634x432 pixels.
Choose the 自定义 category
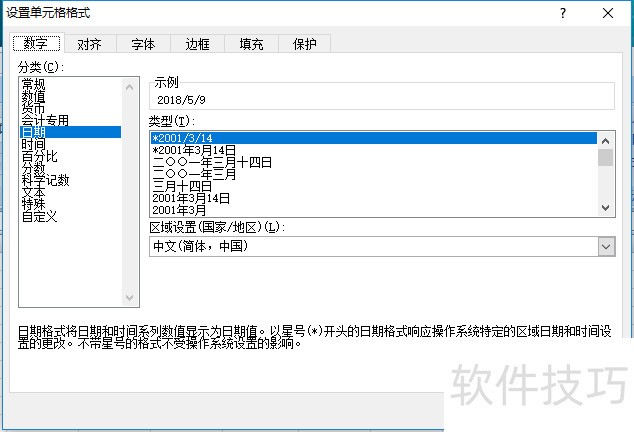click(x=71, y=216)
